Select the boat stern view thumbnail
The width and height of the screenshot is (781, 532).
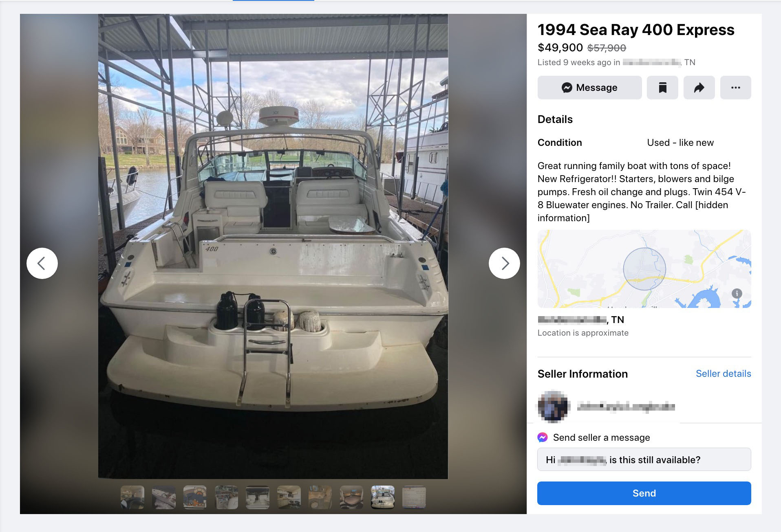click(x=382, y=497)
